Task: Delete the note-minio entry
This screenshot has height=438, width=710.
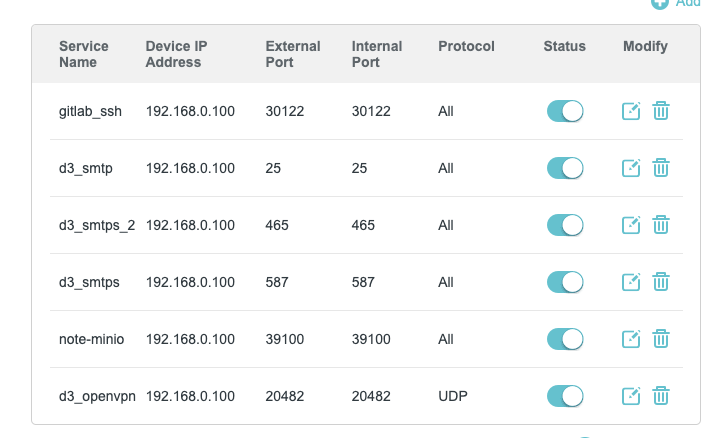Action: (661, 339)
